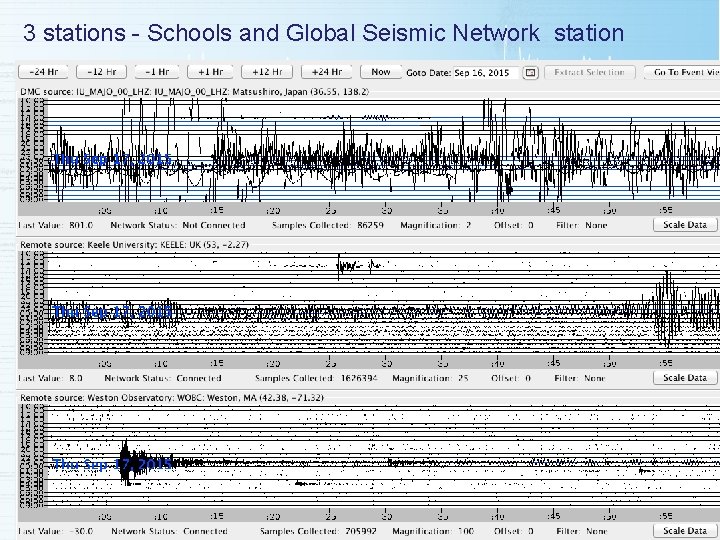
Task: Go back using the -12 Hr button
Action: (101, 72)
